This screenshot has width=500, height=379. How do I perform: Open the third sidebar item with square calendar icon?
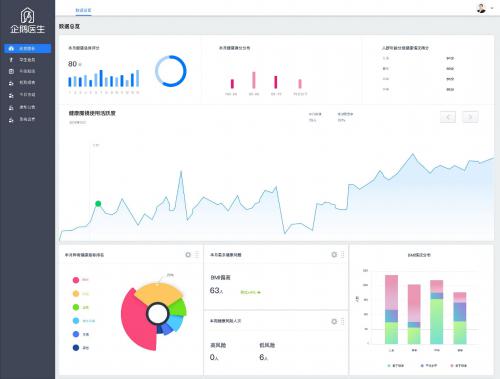[x=27, y=71]
